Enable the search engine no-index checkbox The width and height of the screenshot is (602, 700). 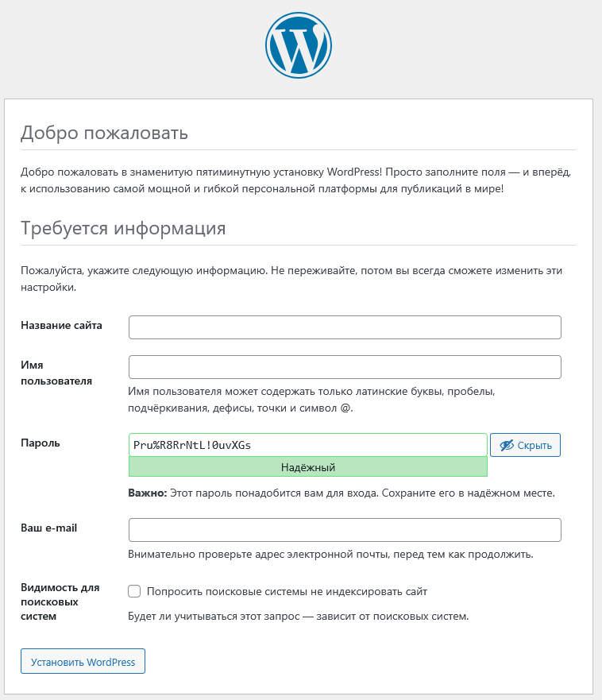pyautogui.click(x=134, y=591)
